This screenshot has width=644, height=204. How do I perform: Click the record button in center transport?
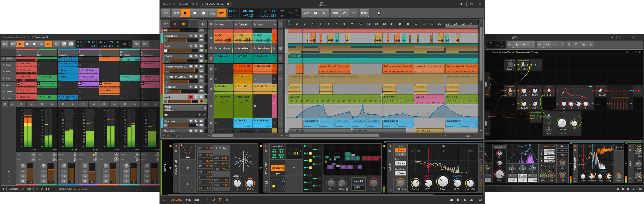(x=204, y=13)
